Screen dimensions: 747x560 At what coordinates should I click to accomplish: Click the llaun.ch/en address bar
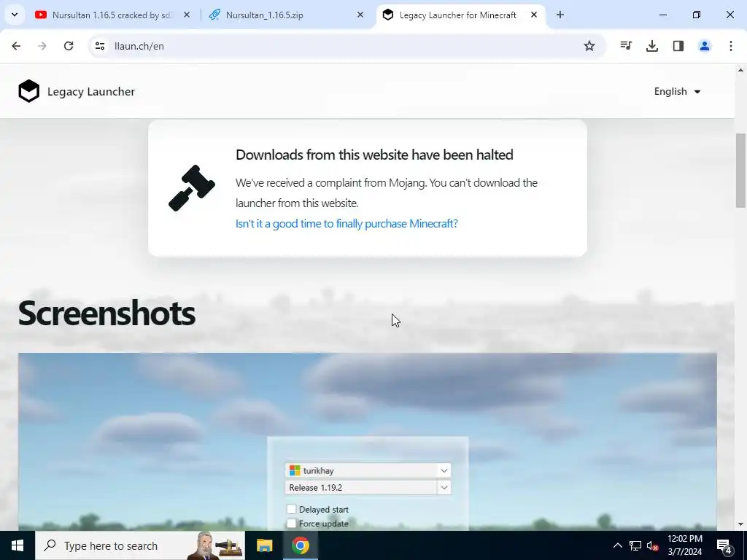click(x=347, y=46)
